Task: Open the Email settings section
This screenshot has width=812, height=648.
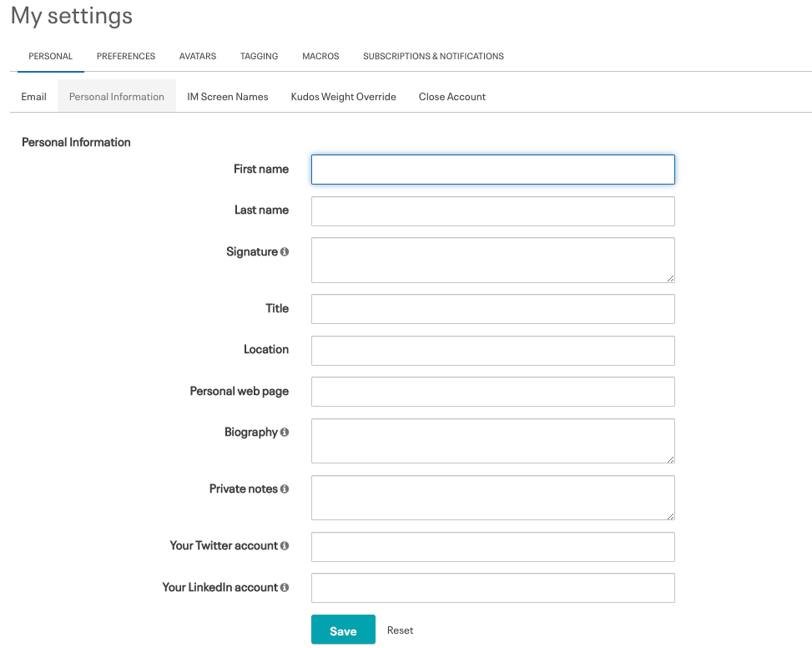Action: 33,96
